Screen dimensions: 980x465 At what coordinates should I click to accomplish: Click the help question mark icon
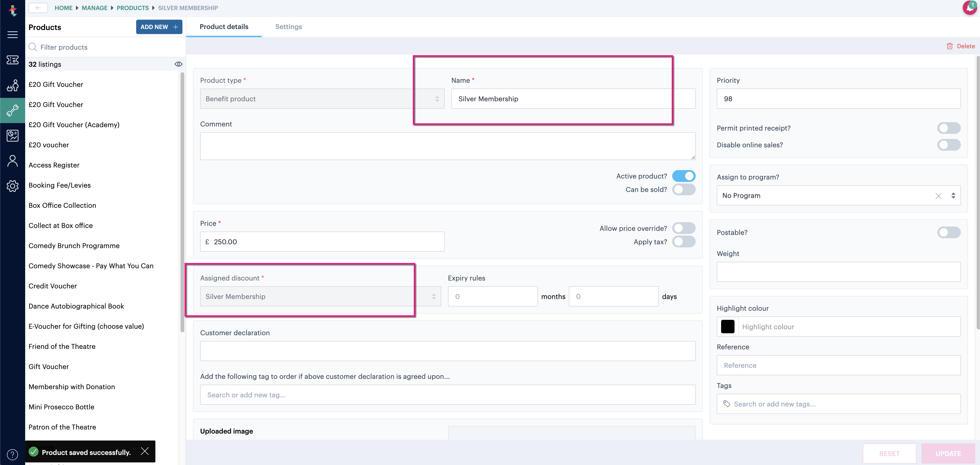pyautogui.click(x=12, y=454)
